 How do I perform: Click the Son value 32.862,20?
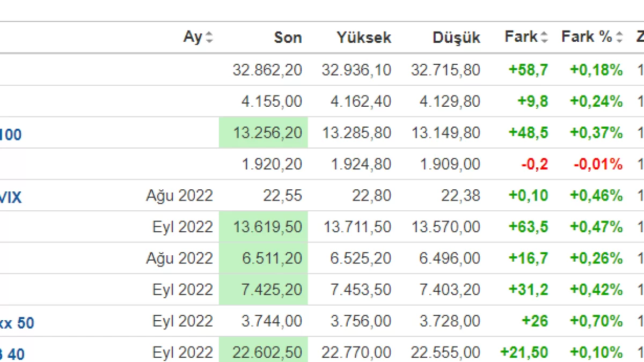pos(267,70)
